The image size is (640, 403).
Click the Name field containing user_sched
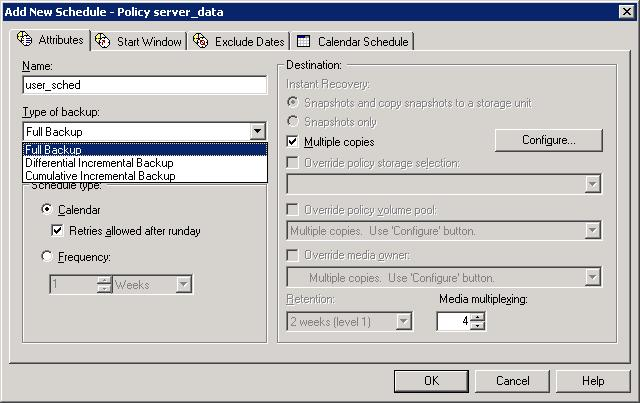pyautogui.click(x=144, y=86)
